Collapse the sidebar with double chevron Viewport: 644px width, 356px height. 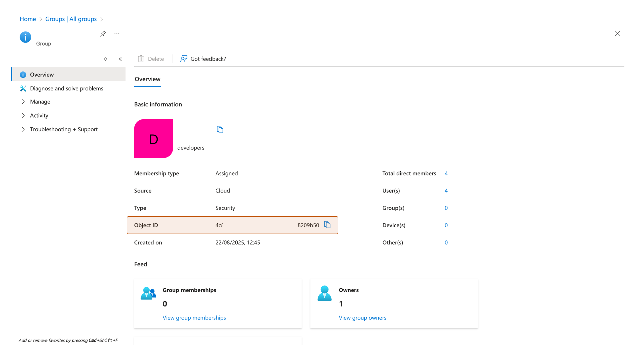point(120,59)
